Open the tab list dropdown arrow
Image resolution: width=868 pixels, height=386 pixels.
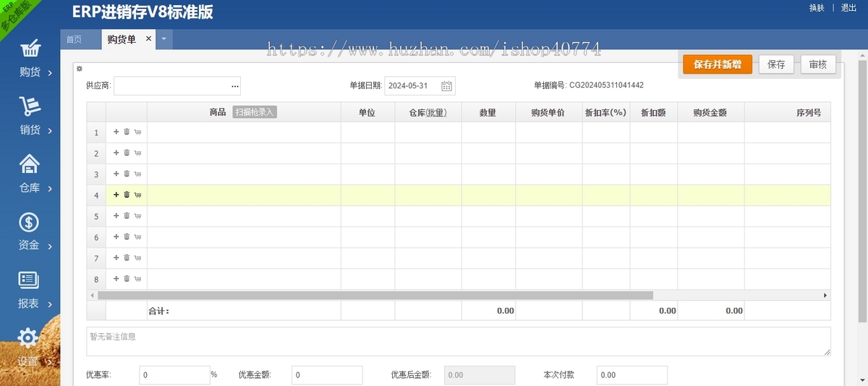(164, 39)
